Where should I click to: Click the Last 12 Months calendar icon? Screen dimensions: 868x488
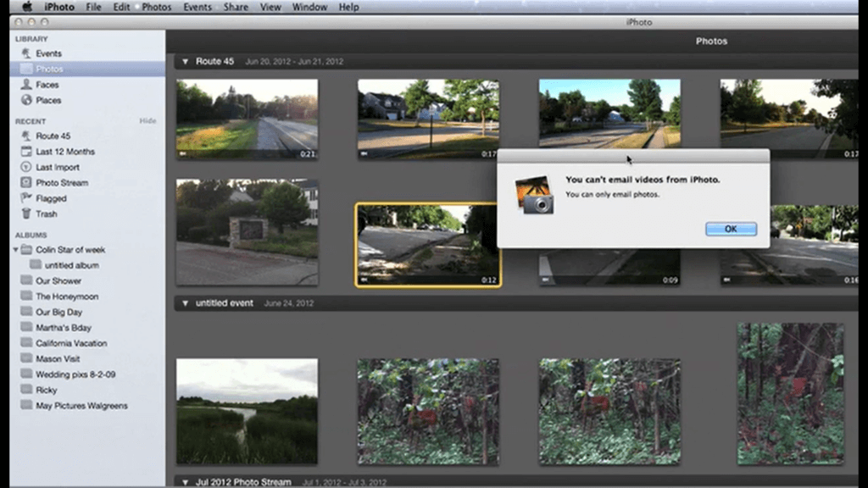click(26, 152)
